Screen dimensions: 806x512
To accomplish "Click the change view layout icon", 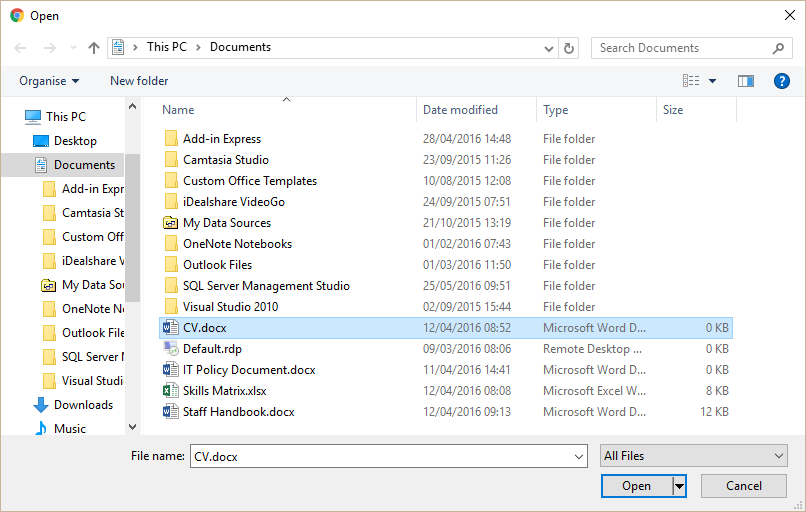I will click(691, 81).
